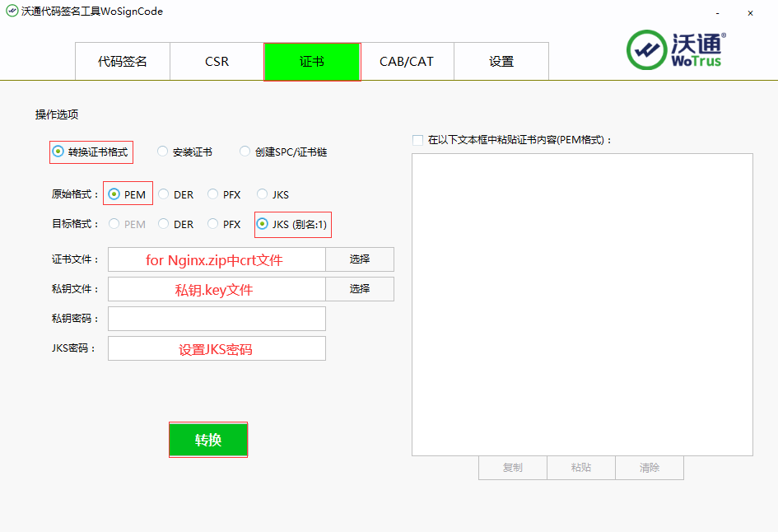This screenshot has width=778, height=532.
Task: Click the WoTrus logo icon
Action: [x=646, y=49]
